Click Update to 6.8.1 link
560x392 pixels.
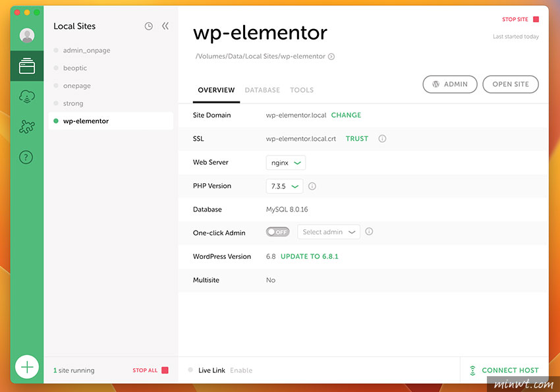[x=309, y=256]
